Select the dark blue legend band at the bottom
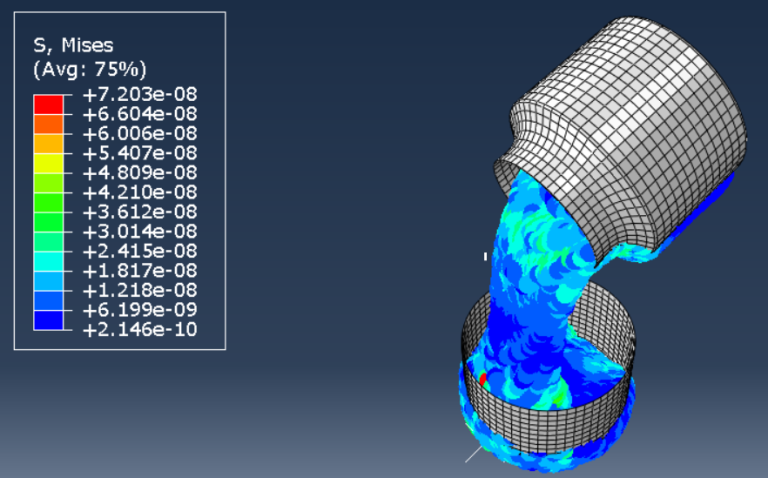 (x=48, y=320)
